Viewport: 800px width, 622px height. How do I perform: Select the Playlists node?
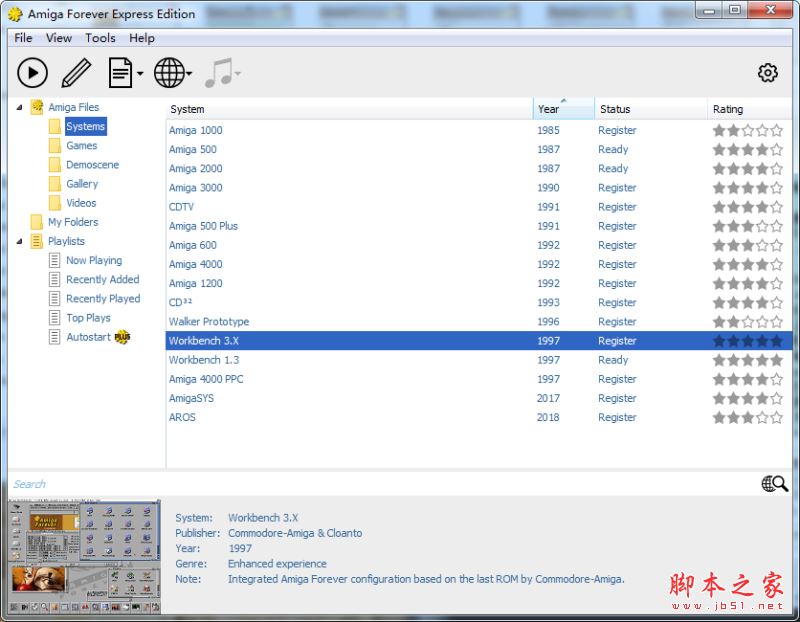[66, 241]
